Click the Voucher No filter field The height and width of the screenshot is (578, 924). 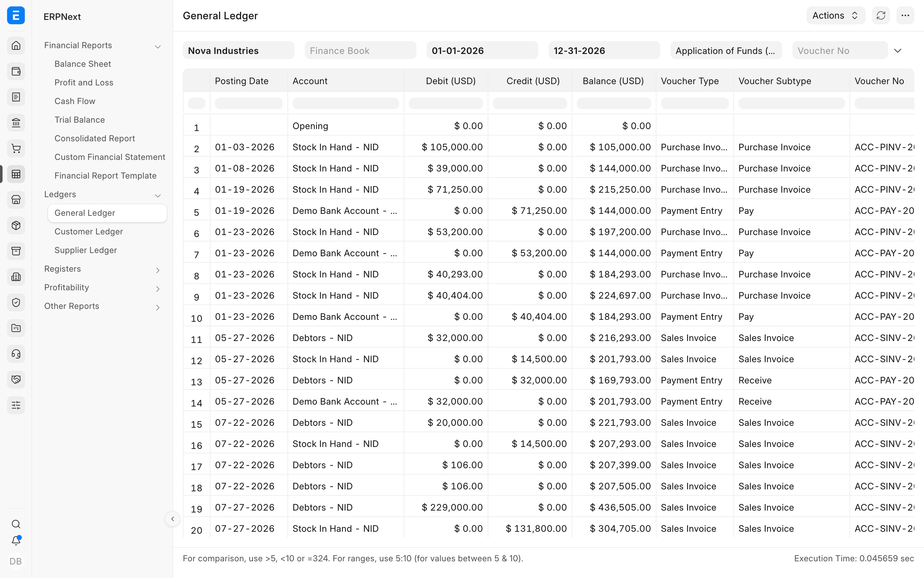(x=840, y=50)
